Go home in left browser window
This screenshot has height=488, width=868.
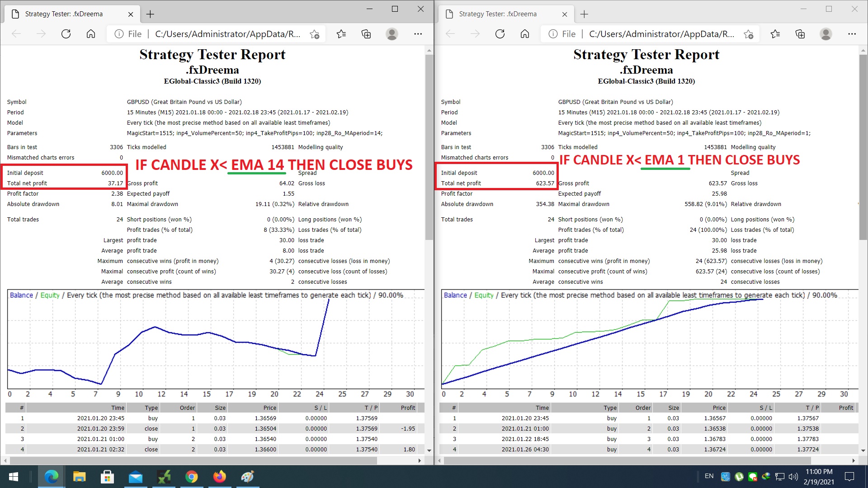coord(91,34)
